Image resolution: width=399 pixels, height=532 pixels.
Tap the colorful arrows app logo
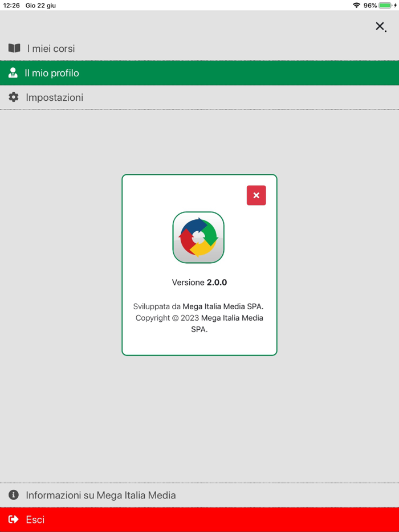click(x=199, y=238)
